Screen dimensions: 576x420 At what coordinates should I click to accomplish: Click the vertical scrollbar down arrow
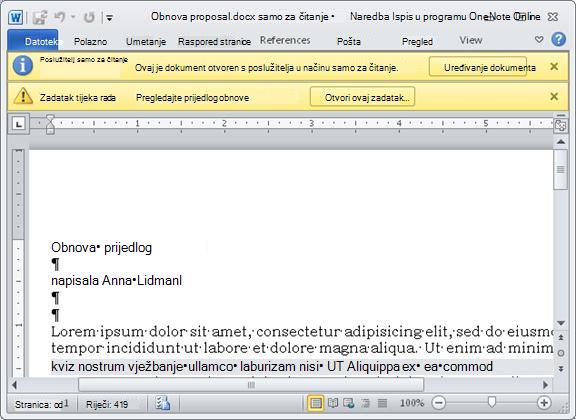[561, 323]
